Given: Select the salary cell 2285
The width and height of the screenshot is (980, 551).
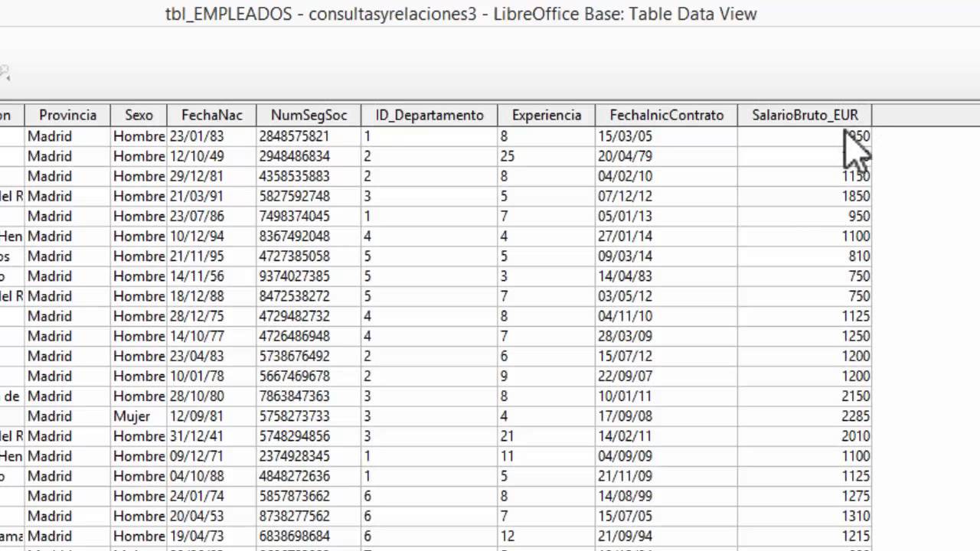Looking at the screenshot, I should (x=805, y=416).
